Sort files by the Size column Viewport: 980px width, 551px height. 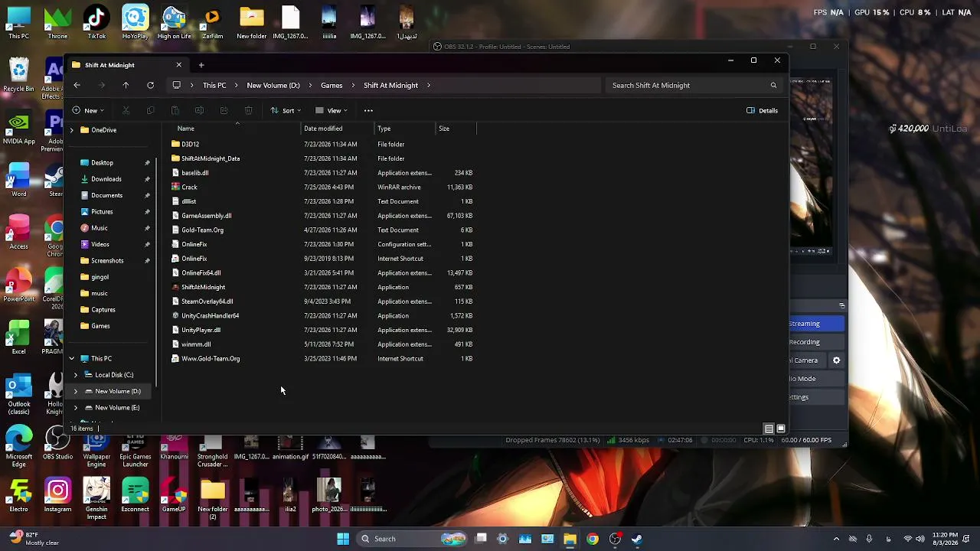[x=444, y=129]
